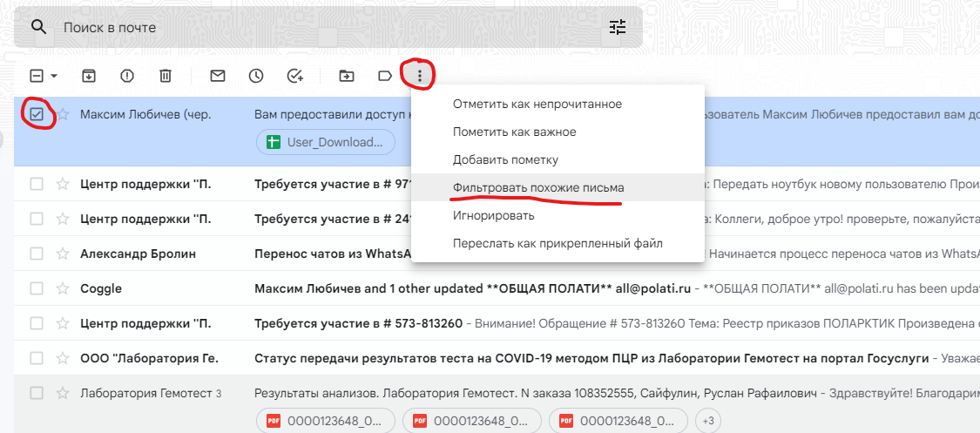Star the Максим Любичев email
980x433 pixels.
point(63,115)
